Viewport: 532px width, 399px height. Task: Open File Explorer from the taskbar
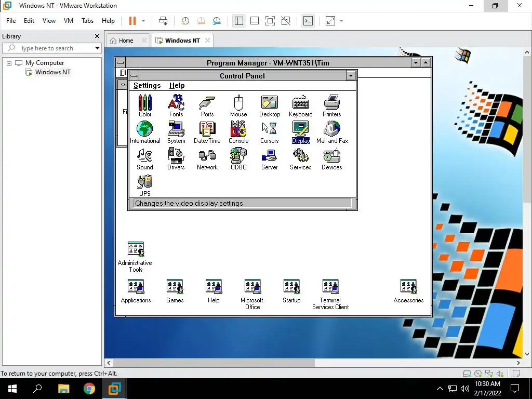point(63,389)
